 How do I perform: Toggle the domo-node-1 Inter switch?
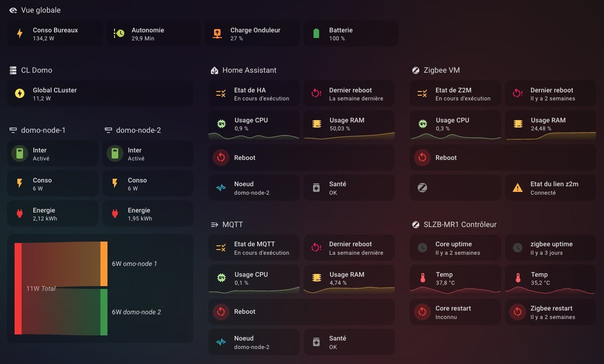20,154
